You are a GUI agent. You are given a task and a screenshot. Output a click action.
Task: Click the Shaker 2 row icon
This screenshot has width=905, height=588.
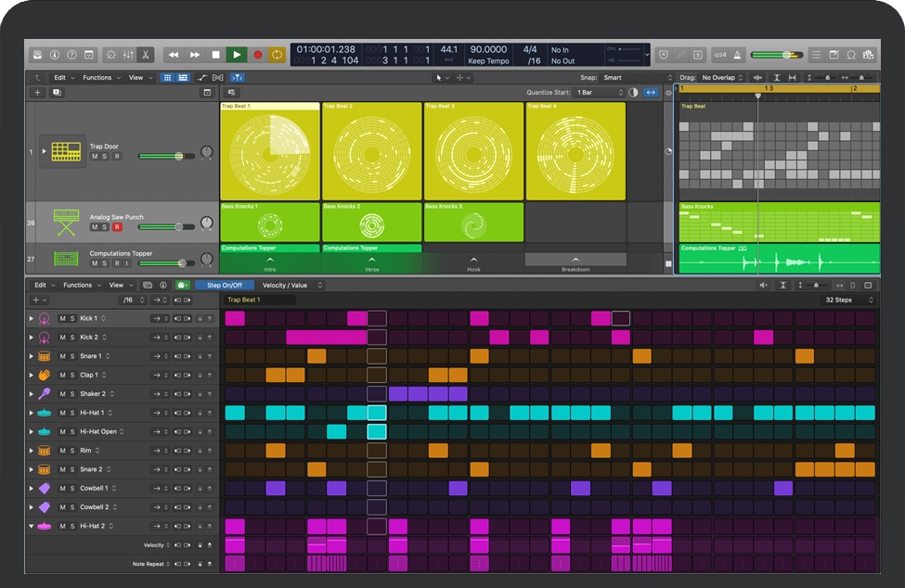pos(44,394)
